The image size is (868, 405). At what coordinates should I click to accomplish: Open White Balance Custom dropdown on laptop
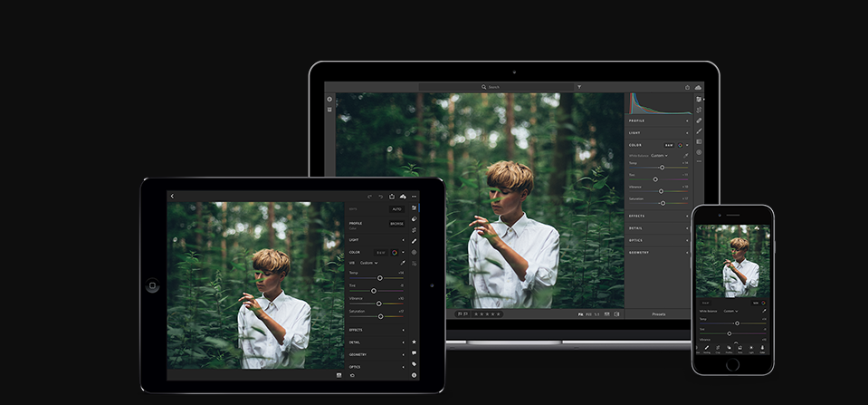[x=659, y=155]
